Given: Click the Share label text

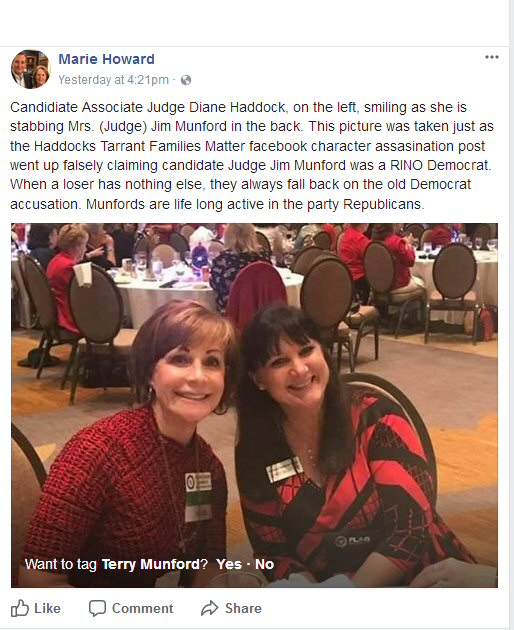Looking at the screenshot, I should [x=243, y=608].
